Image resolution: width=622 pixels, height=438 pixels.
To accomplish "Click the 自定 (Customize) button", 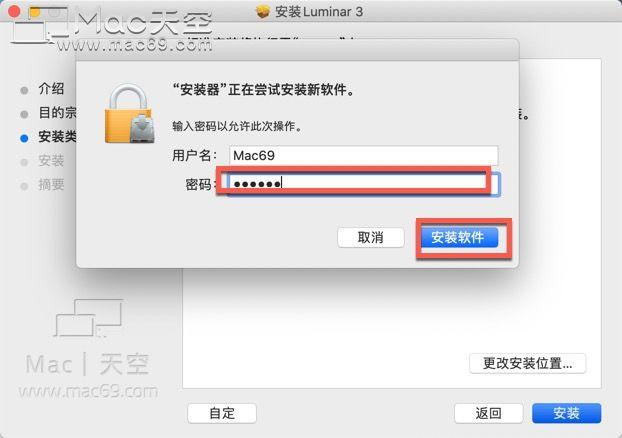I will [222, 413].
